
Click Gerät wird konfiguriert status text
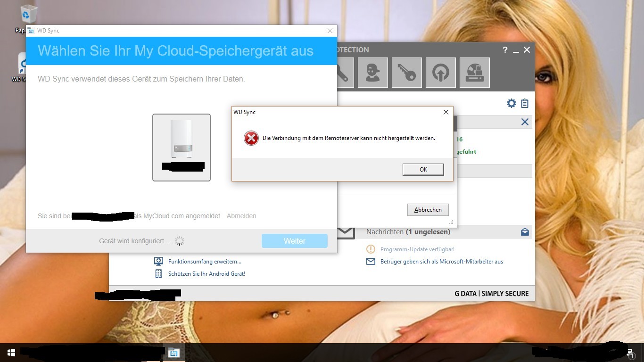pyautogui.click(x=135, y=241)
